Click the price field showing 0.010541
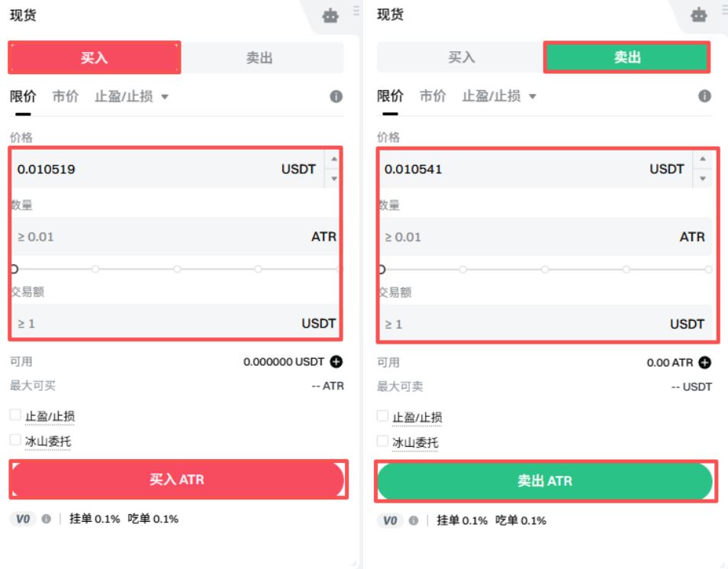This screenshot has height=569, width=728. coord(511,170)
